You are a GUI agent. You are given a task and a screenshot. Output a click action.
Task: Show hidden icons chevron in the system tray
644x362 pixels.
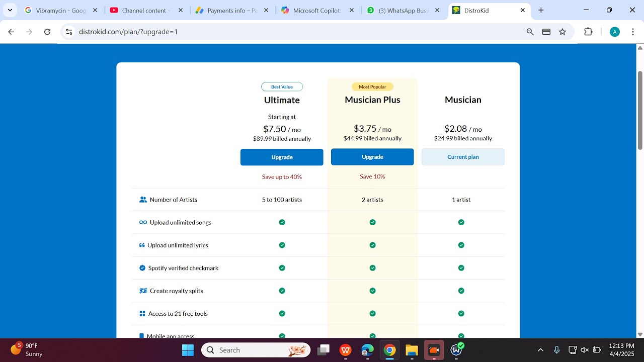540,350
